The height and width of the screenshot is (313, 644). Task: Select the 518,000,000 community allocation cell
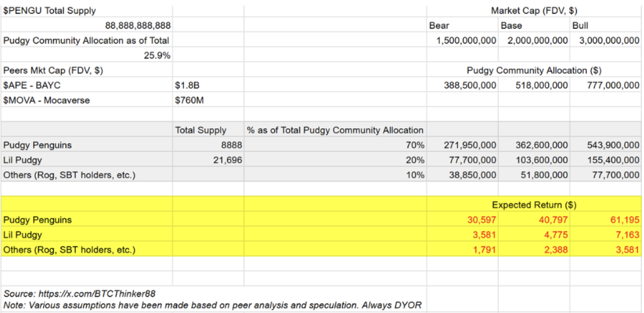pyautogui.click(x=542, y=85)
